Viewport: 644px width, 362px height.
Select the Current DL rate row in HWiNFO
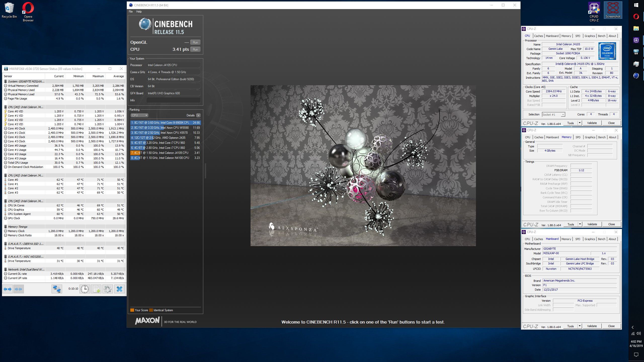point(64,274)
